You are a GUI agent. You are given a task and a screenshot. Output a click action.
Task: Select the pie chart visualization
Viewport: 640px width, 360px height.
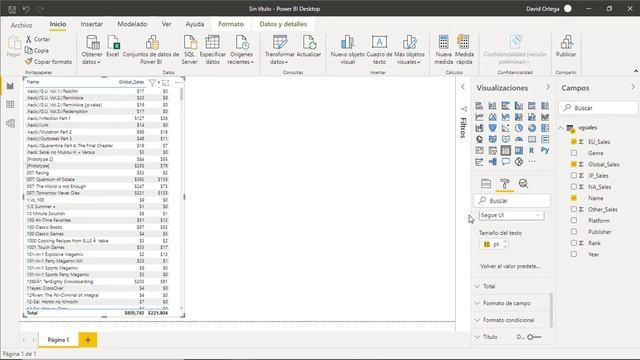coord(519,128)
